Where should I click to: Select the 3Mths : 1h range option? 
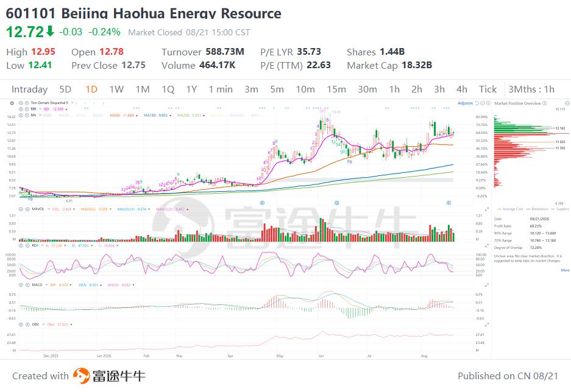(x=531, y=89)
